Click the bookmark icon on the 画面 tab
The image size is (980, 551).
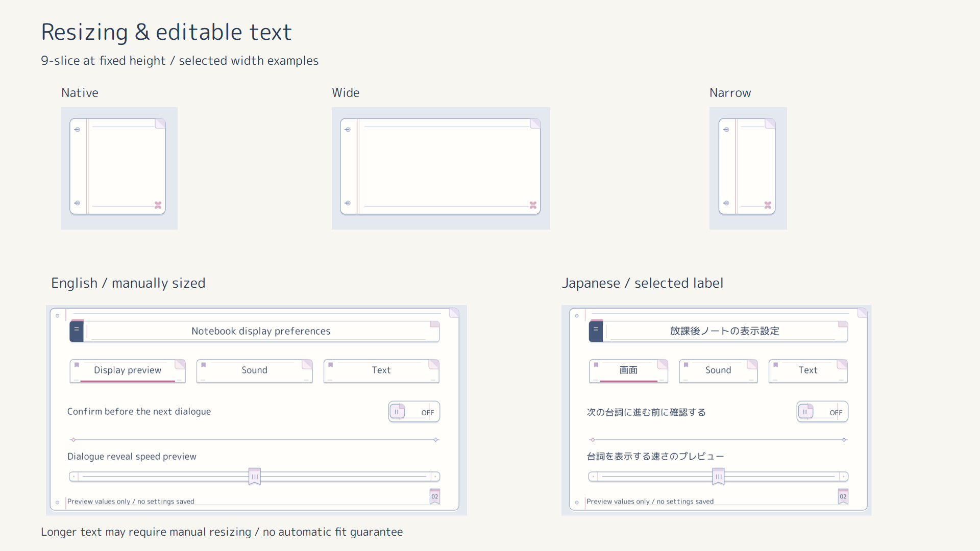596,365
